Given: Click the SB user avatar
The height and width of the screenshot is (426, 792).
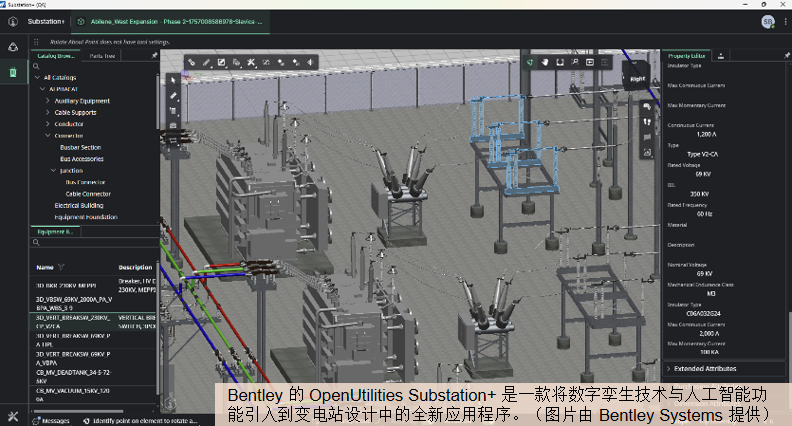Looking at the screenshot, I should (x=768, y=22).
